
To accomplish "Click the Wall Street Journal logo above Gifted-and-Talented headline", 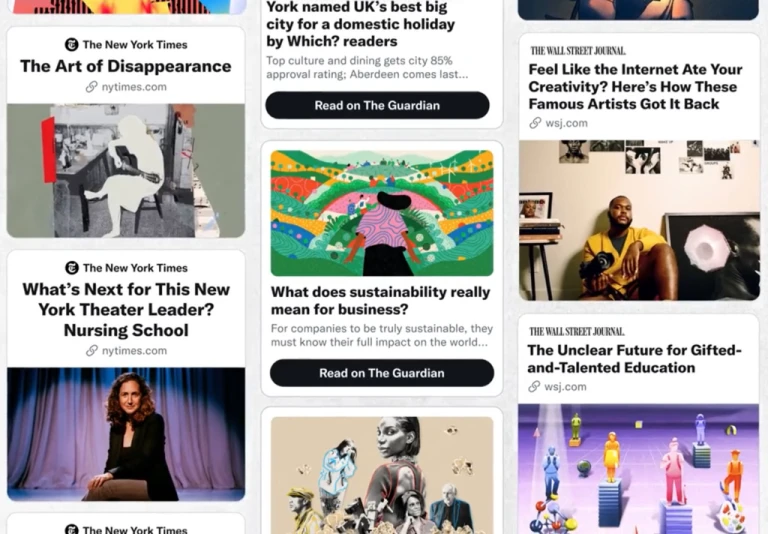I will 577,332.
